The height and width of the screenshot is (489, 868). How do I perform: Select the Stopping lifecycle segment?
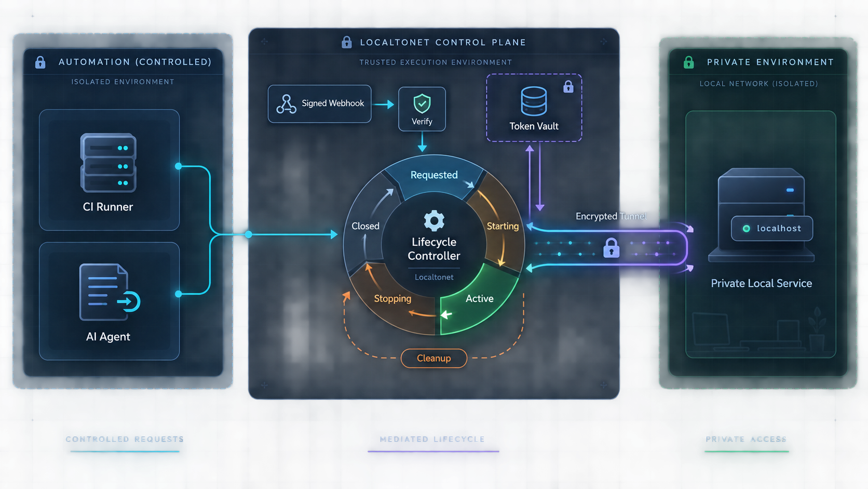point(392,299)
